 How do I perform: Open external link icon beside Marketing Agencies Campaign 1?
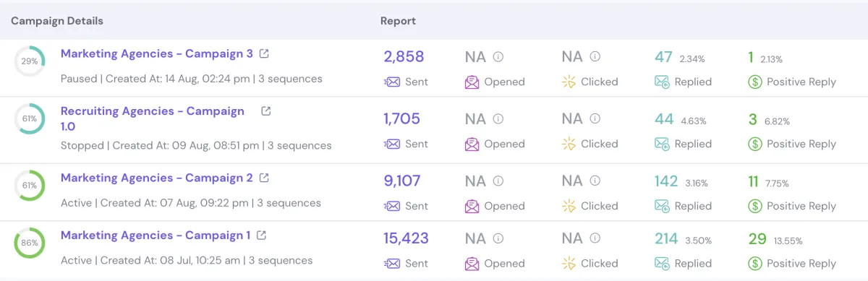(x=262, y=235)
